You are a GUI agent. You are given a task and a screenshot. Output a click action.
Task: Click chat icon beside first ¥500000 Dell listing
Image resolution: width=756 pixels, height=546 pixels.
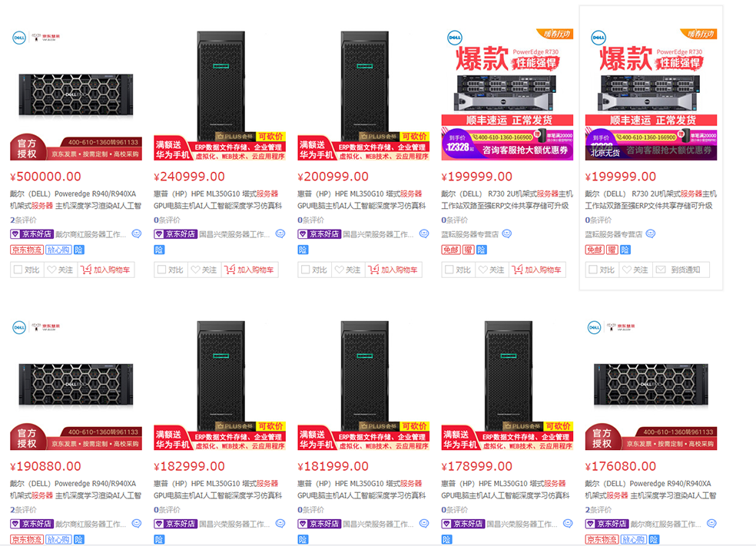pos(137,234)
